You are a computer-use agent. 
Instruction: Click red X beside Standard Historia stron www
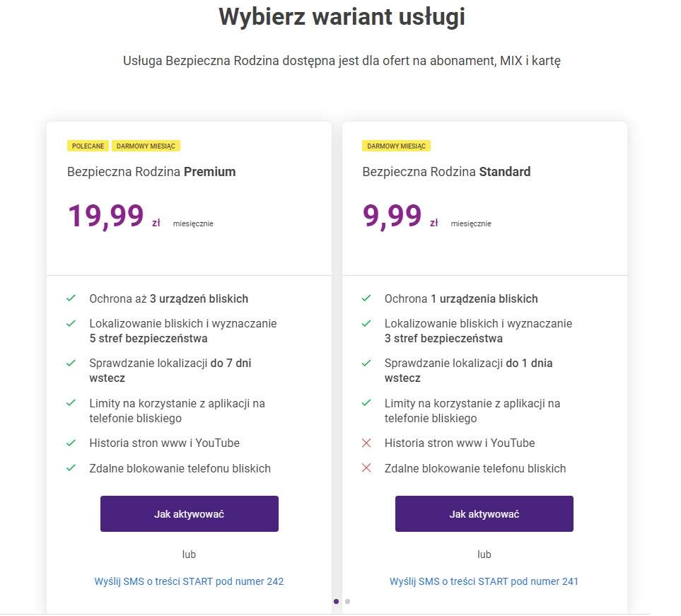(x=366, y=443)
